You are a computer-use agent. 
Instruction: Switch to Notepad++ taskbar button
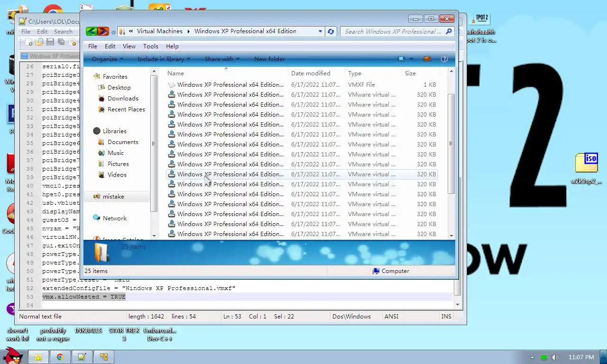pos(82,357)
